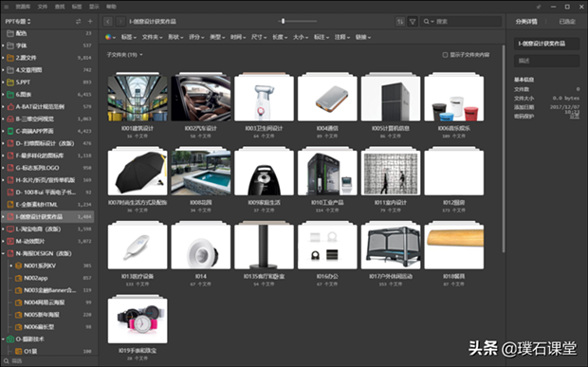
Task: Click the thumbnail size slider handle
Action: click(284, 22)
